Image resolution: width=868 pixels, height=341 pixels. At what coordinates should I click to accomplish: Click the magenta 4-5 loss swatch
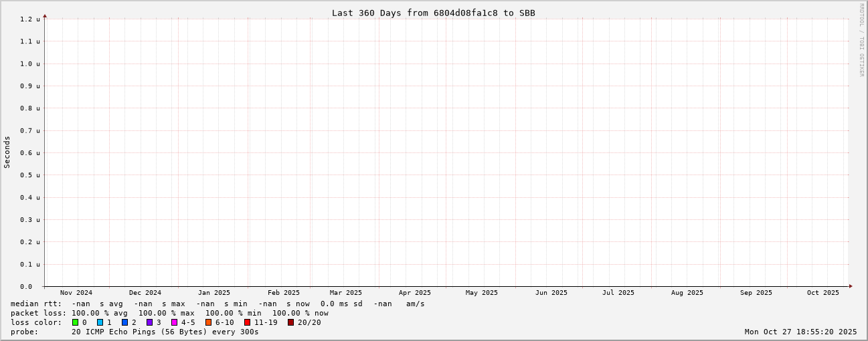(x=175, y=322)
